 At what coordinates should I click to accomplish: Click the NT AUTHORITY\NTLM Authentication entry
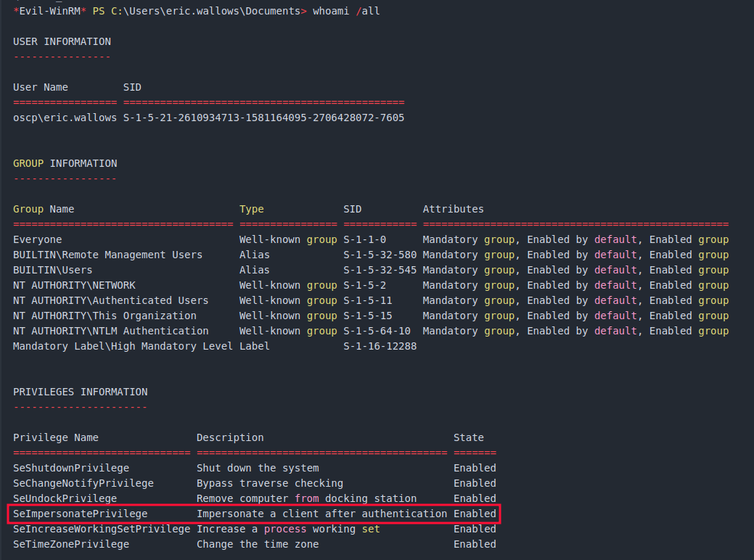pyautogui.click(x=110, y=331)
